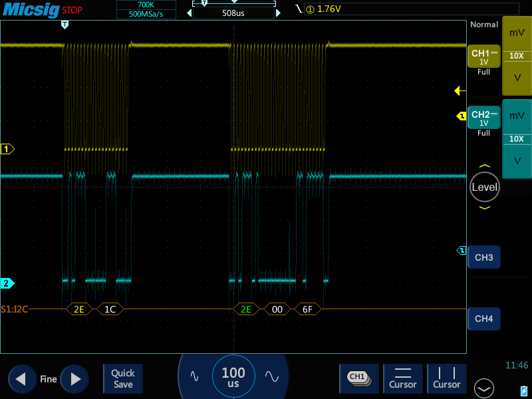This screenshot has width=532, height=399.
Task: Tap the CH2 10X probe setting
Action: (517, 139)
